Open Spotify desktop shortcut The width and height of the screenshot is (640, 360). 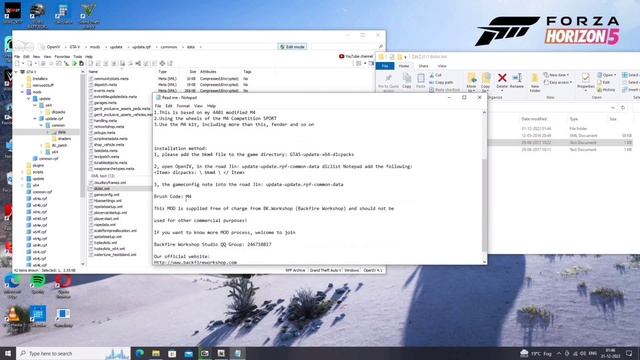point(38,284)
